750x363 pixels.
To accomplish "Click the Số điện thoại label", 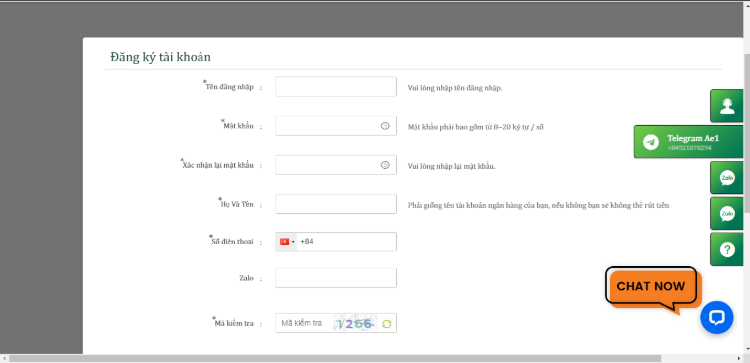I will [x=232, y=242].
